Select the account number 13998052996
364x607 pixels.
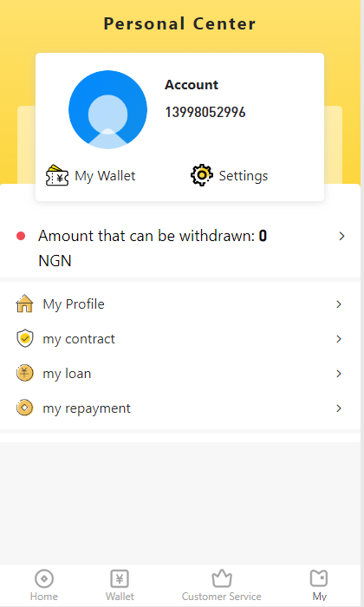pos(205,112)
